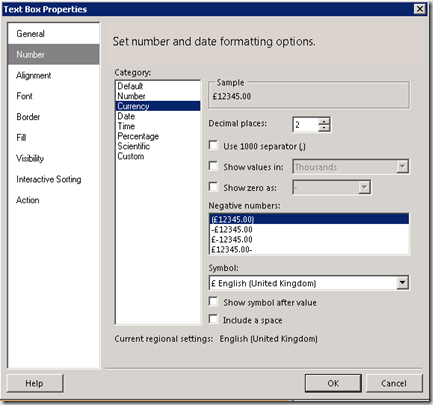Click the Decimal places input field

pos(305,125)
